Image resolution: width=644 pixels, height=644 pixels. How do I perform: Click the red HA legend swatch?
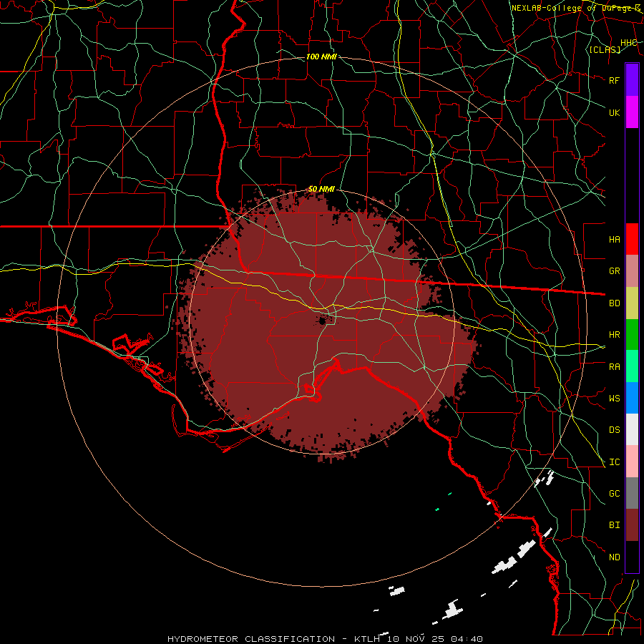click(x=632, y=239)
